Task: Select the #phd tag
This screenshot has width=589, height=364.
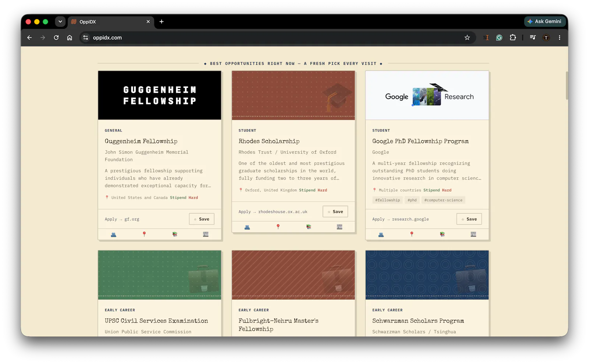Action: (x=412, y=200)
